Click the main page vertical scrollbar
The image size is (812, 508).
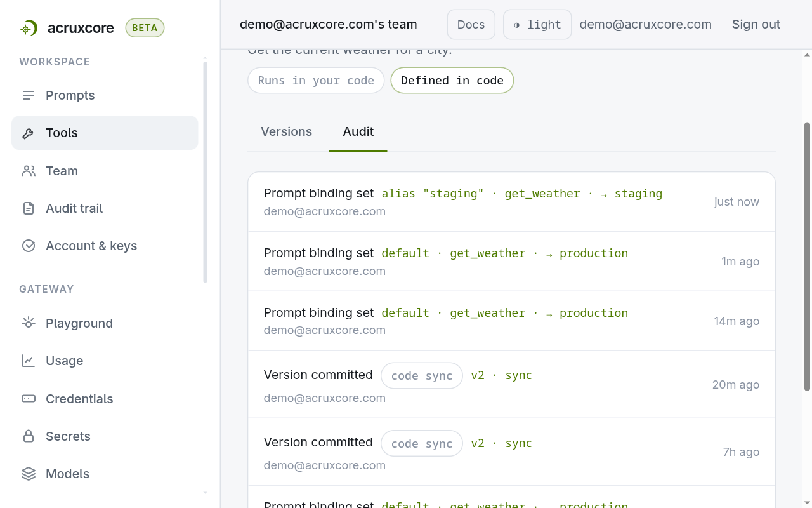(x=808, y=257)
